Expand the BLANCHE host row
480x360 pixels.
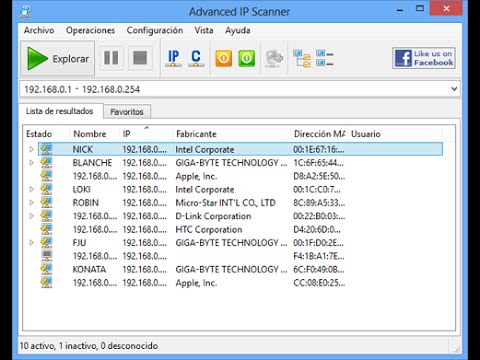pos(31,163)
